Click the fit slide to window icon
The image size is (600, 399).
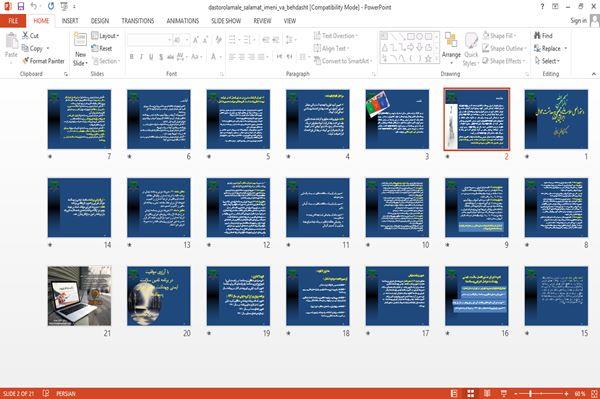594,393
